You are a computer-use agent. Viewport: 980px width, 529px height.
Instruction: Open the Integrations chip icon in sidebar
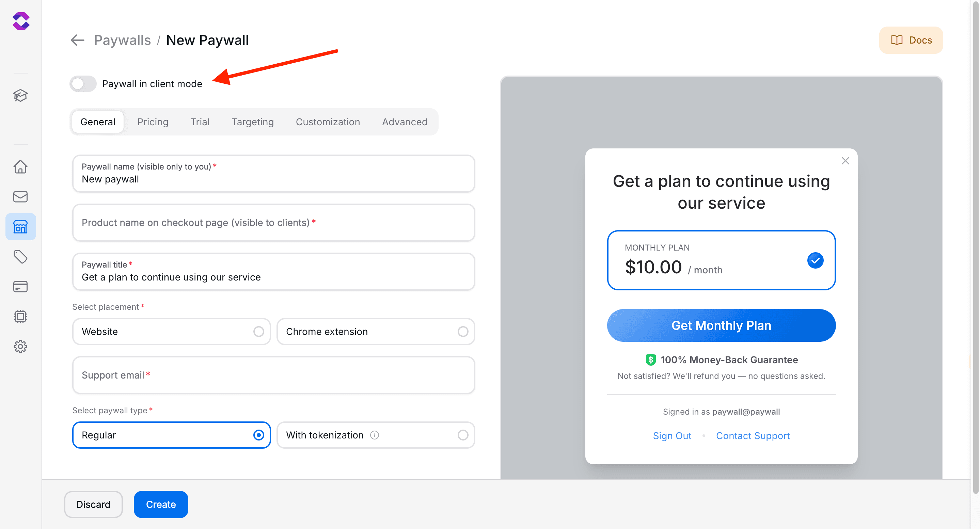20,316
